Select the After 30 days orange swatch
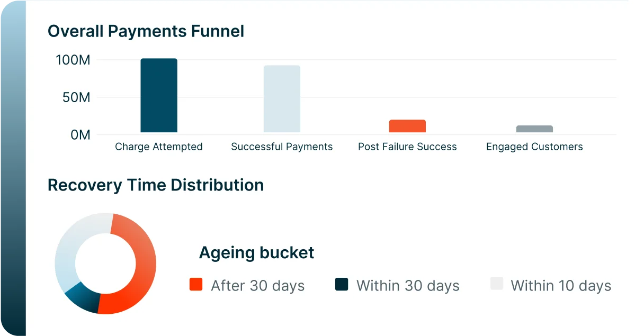The width and height of the screenshot is (644, 336). (196, 284)
